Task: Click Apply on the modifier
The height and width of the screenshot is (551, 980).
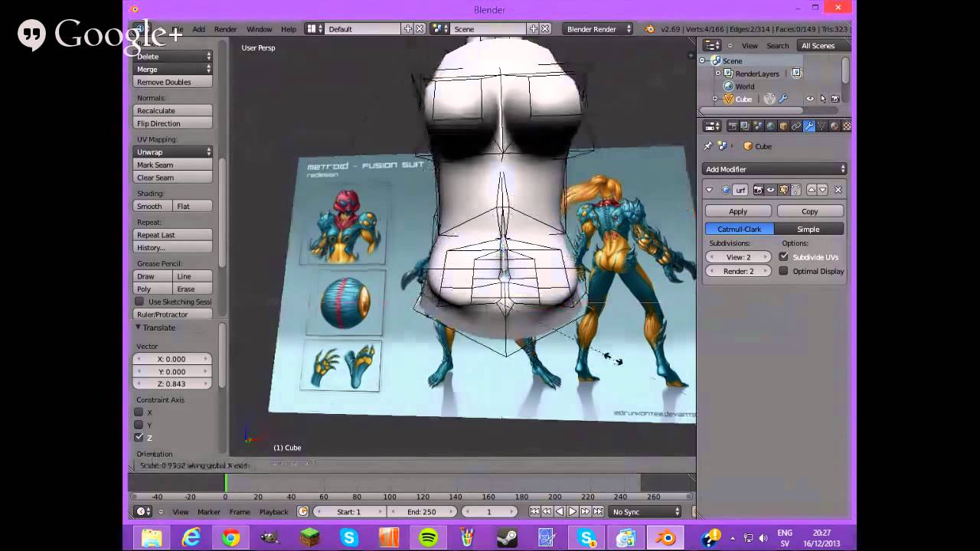Action: [738, 211]
